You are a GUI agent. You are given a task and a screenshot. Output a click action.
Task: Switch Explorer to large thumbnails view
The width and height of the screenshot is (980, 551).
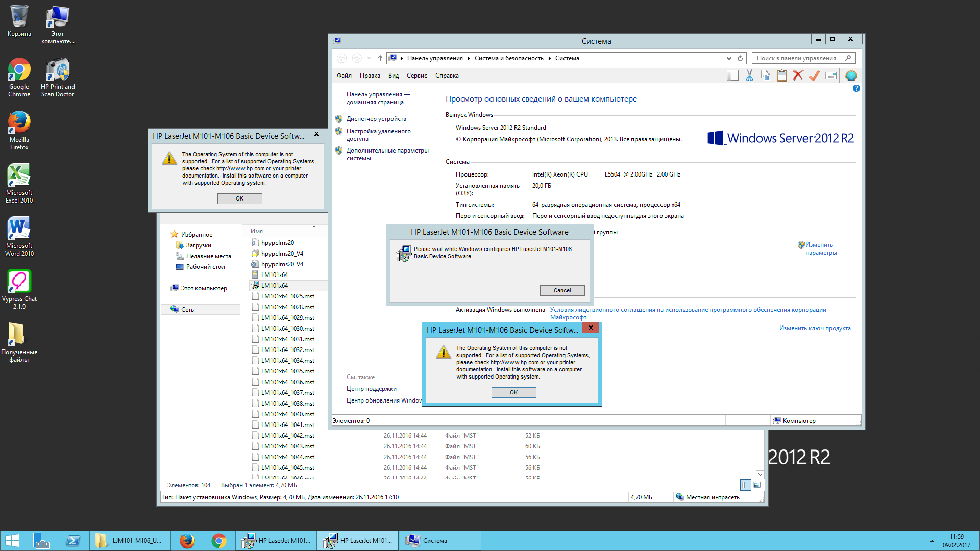(757, 485)
